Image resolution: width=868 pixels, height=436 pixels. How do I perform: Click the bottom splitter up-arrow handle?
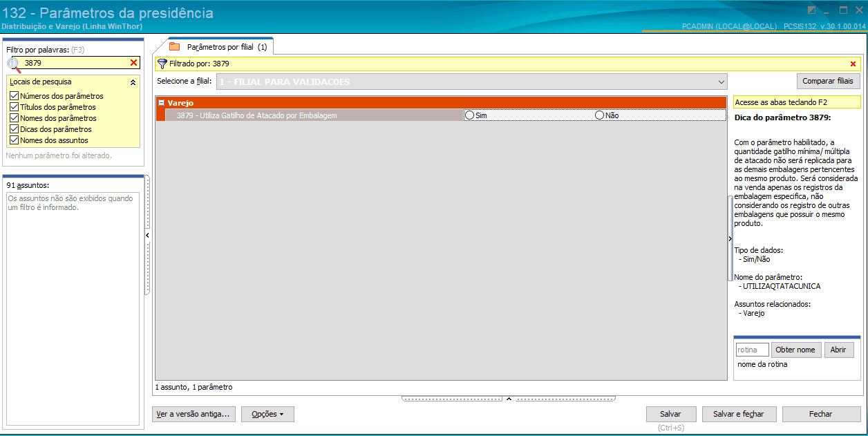tap(509, 399)
